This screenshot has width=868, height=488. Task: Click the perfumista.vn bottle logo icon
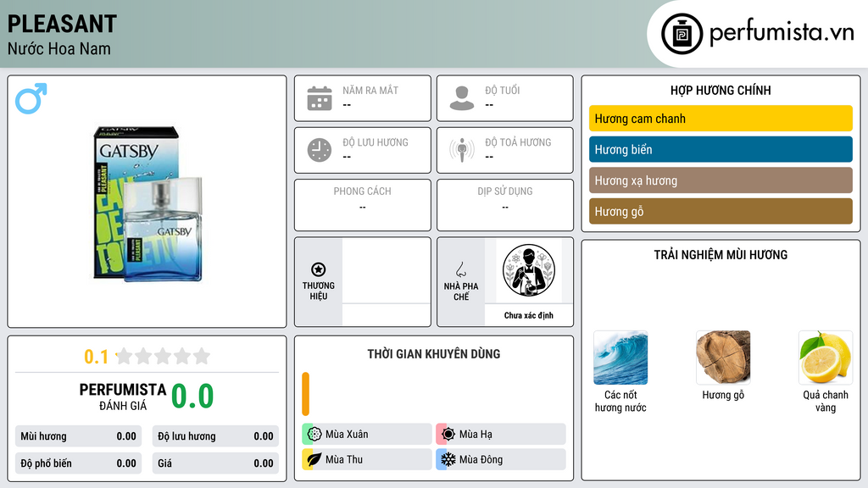(x=682, y=34)
